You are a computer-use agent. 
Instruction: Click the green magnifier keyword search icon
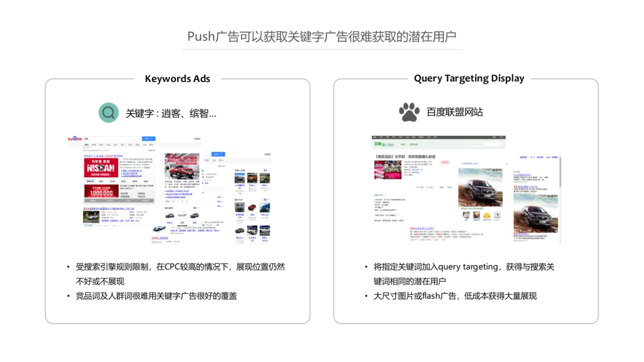(x=108, y=113)
